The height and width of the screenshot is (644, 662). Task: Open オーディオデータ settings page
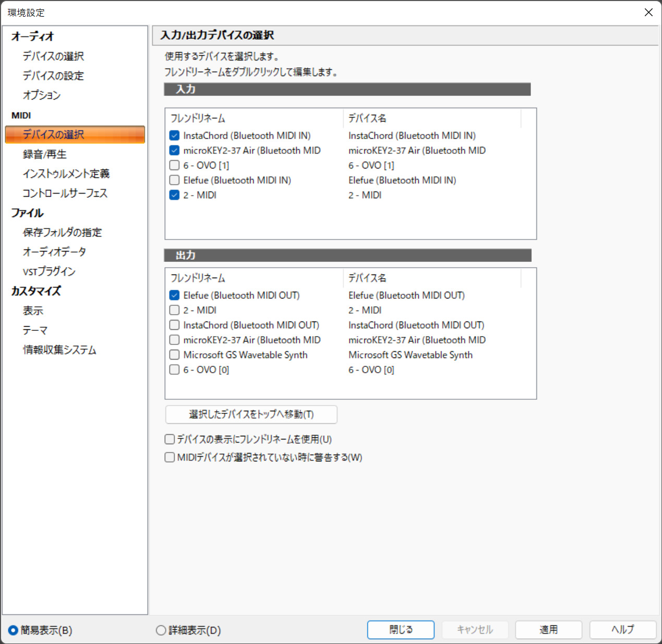pos(54,252)
